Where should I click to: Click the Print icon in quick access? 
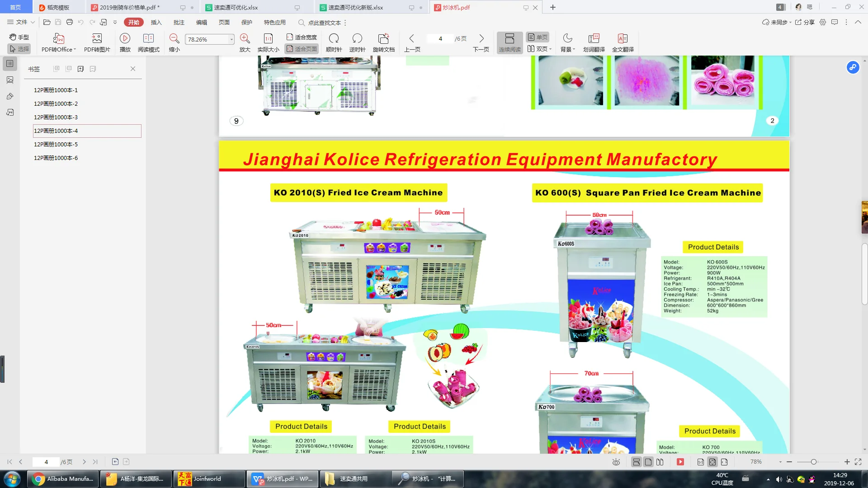[x=69, y=22]
